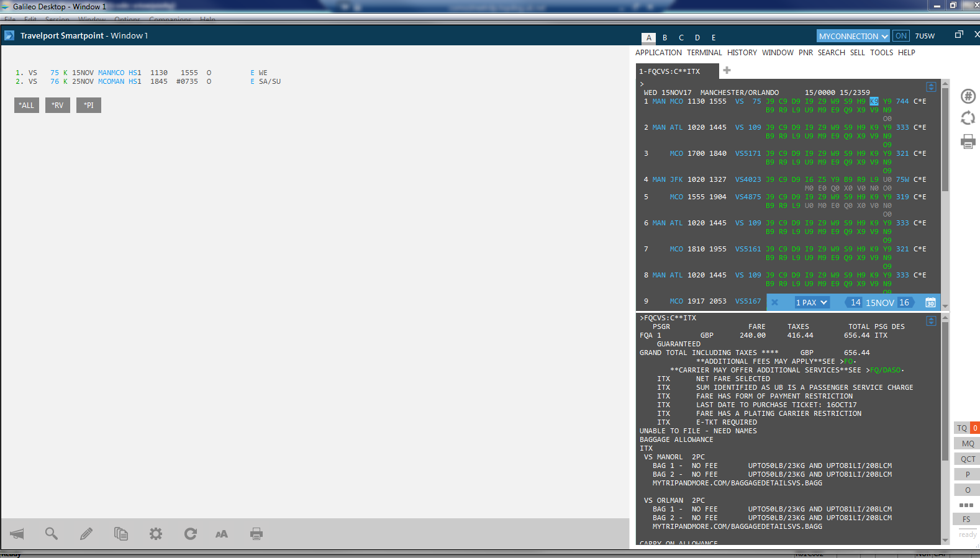
Task: Switch to terminal window tab E
Action: 714,38
